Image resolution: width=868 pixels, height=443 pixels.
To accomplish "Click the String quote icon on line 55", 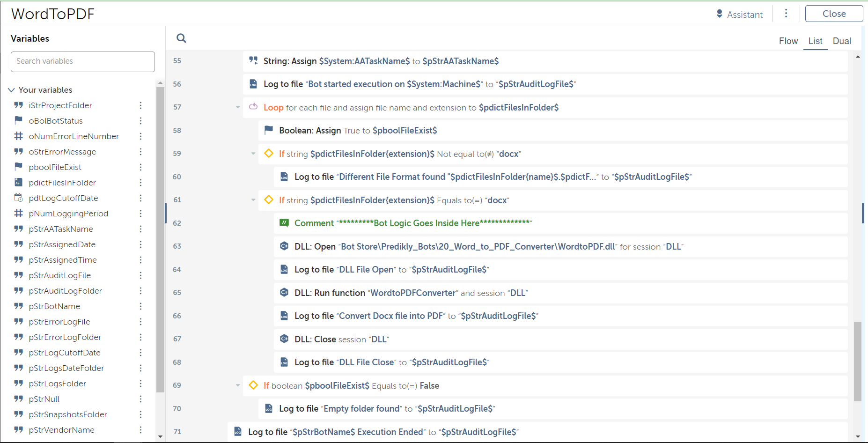I will coord(253,60).
